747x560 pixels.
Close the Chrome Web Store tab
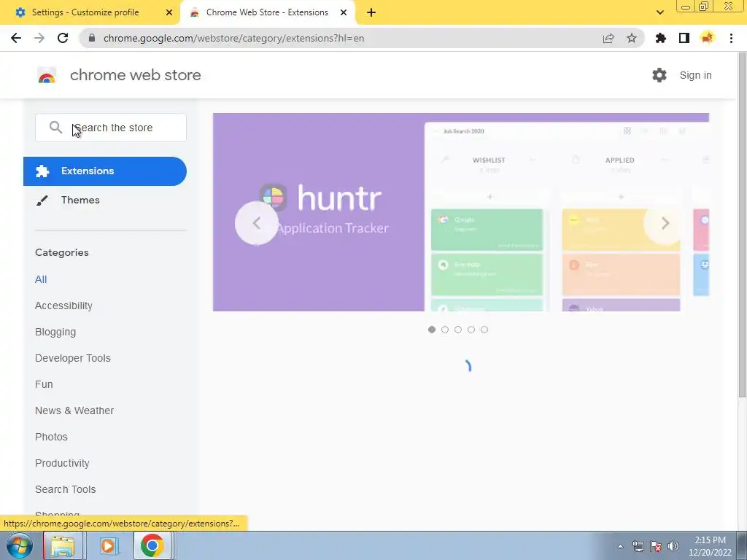344,12
